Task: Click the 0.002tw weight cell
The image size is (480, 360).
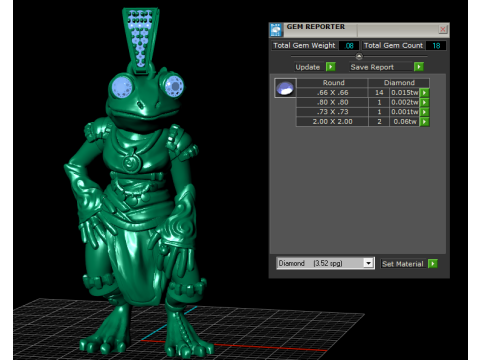Action: tap(404, 102)
